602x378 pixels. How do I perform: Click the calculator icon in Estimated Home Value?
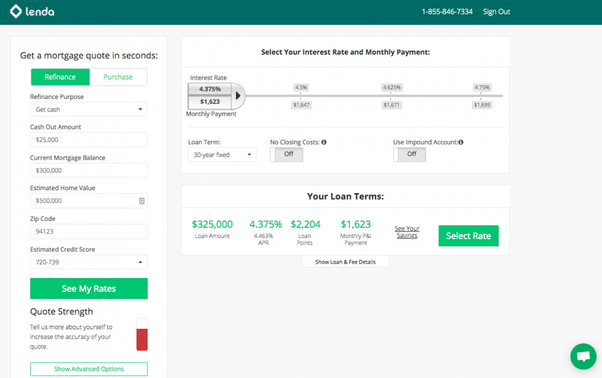pyautogui.click(x=142, y=201)
